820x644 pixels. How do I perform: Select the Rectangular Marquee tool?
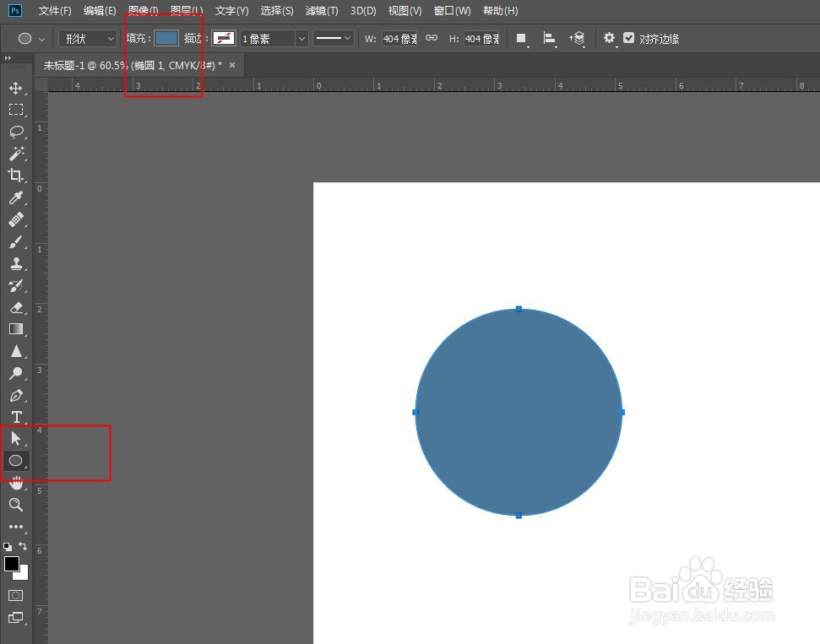click(x=16, y=110)
